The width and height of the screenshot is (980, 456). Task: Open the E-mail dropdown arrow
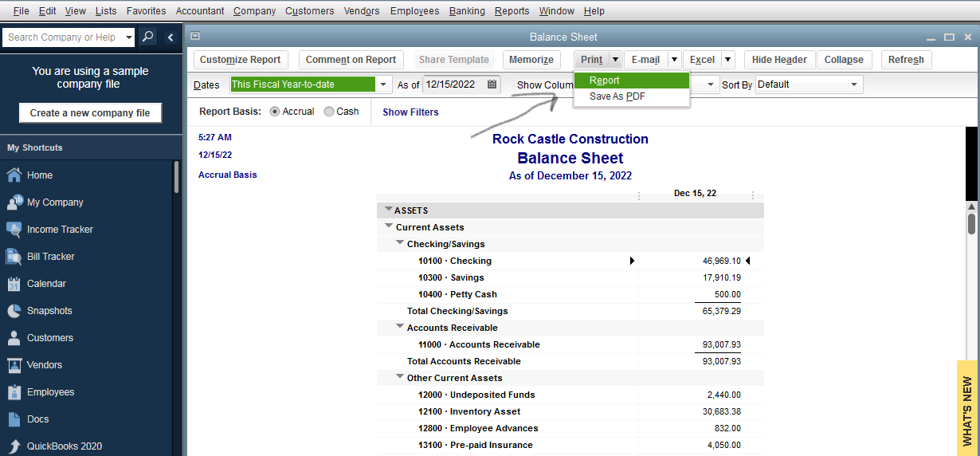pos(674,60)
